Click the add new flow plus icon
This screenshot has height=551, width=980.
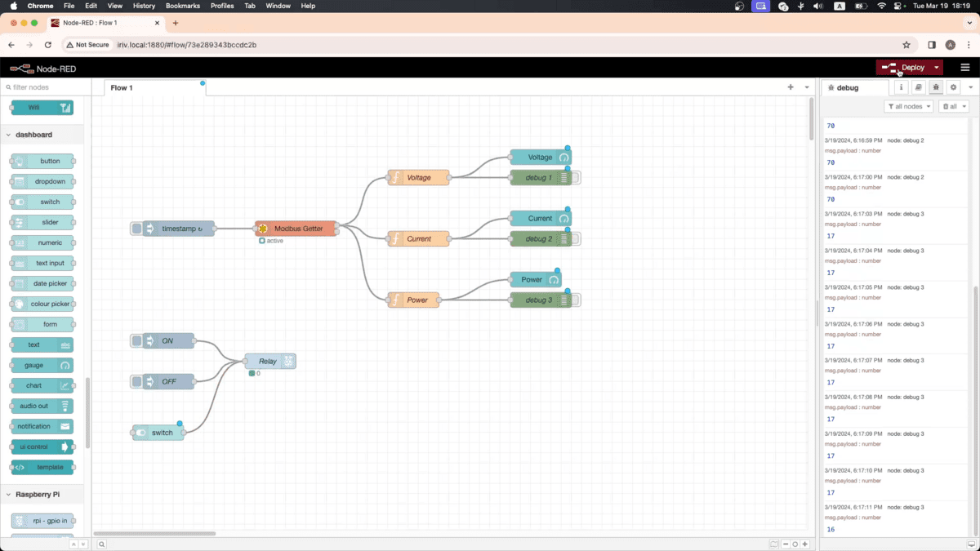pyautogui.click(x=790, y=87)
